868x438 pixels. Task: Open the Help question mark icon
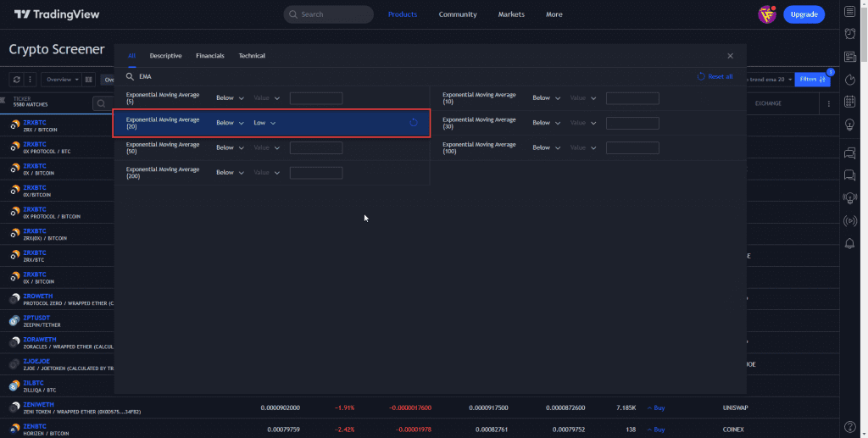(849, 426)
